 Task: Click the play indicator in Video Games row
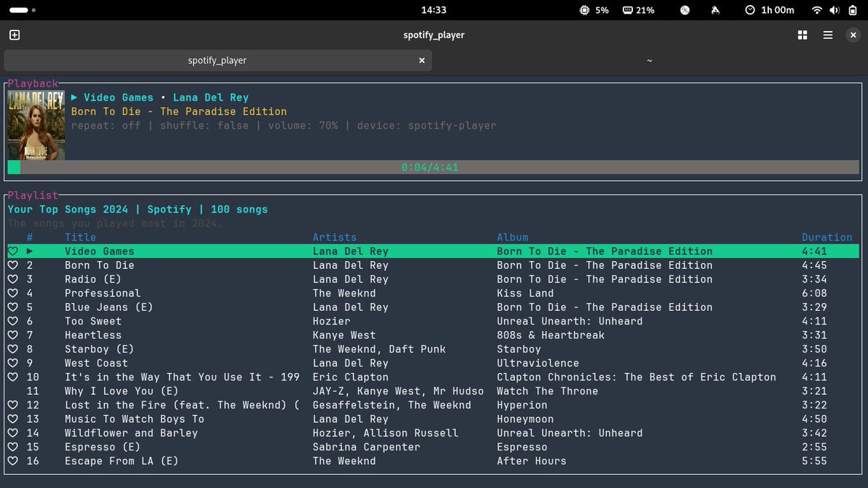coord(30,252)
